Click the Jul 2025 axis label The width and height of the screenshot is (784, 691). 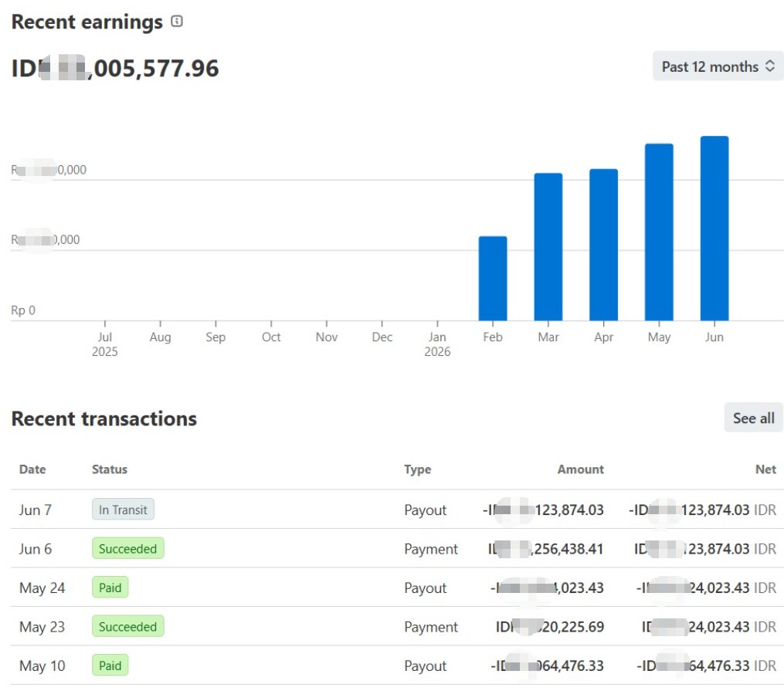[104, 344]
